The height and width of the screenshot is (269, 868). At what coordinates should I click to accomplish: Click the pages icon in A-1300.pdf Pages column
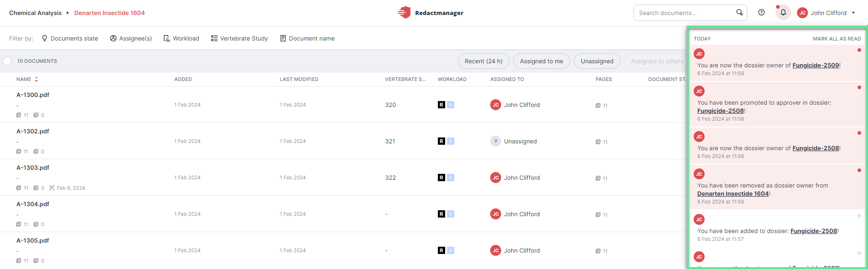click(x=598, y=106)
